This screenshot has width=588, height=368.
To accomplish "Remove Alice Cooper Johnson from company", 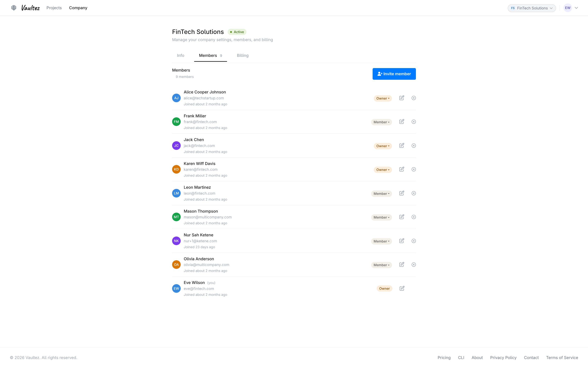I will 414,98.
